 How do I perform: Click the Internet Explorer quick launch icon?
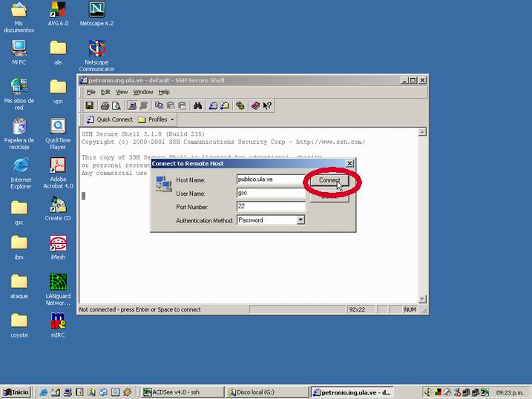pyautogui.click(x=44, y=392)
